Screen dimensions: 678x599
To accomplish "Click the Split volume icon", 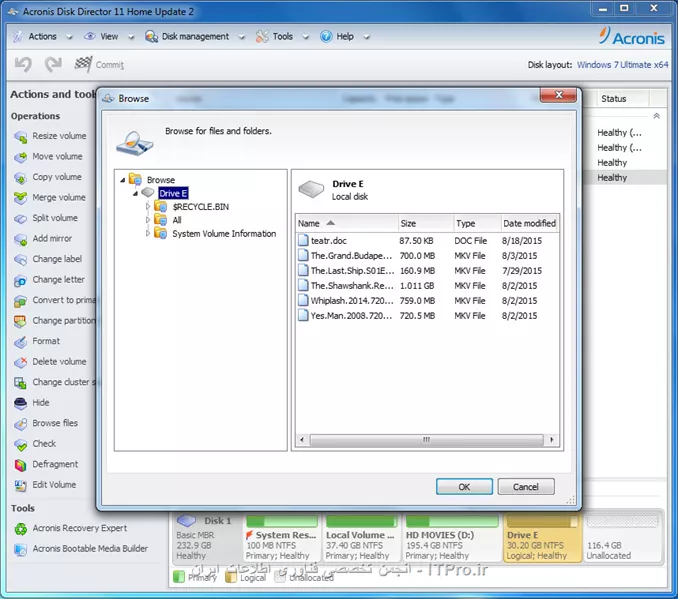I will (x=20, y=219).
